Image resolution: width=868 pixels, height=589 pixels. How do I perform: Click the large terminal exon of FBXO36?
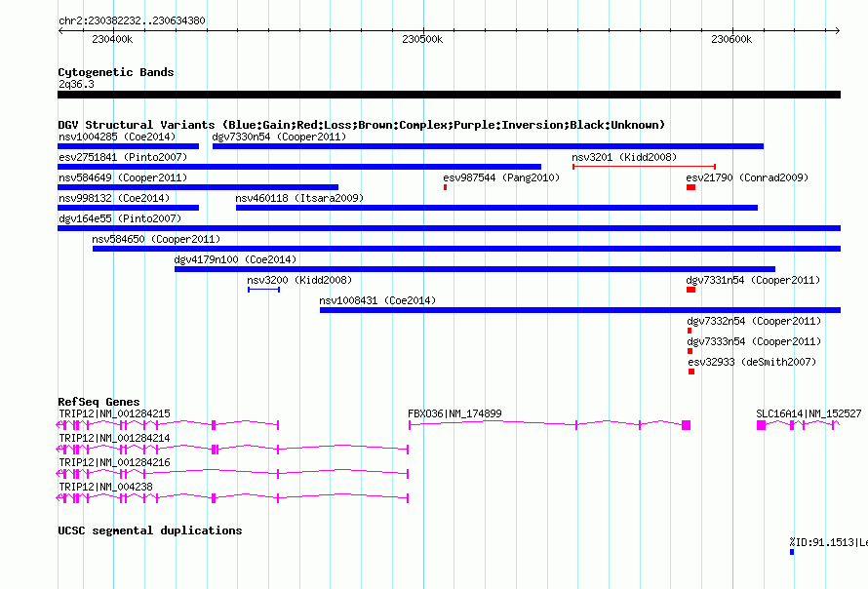click(686, 425)
